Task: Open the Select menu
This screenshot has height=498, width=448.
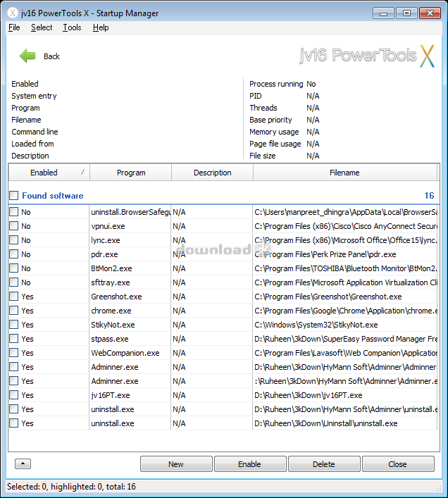Action: pyautogui.click(x=42, y=27)
